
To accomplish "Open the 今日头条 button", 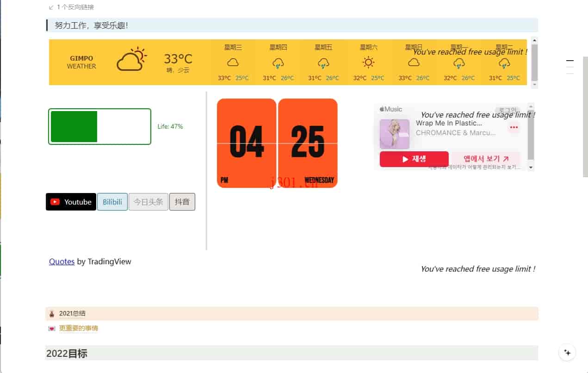I will (x=149, y=202).
